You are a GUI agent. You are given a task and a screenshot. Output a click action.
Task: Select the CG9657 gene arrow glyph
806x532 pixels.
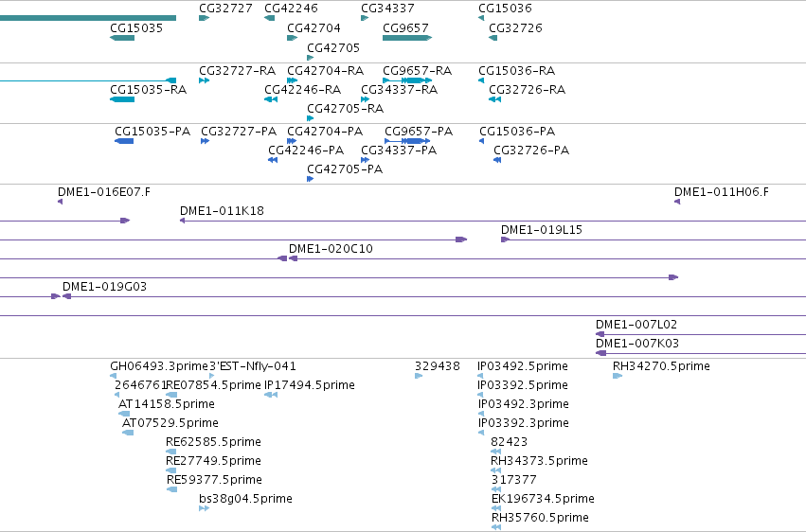[407, 38]
